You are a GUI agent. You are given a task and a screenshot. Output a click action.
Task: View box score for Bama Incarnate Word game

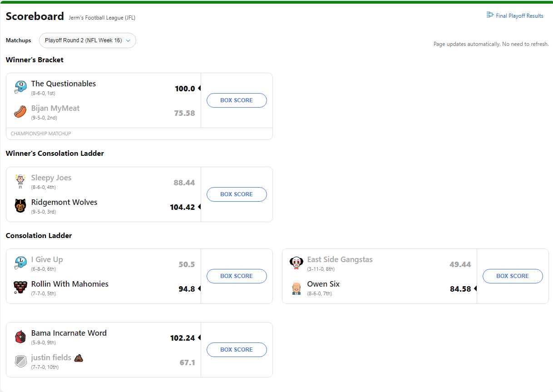(x=237, y=350)
